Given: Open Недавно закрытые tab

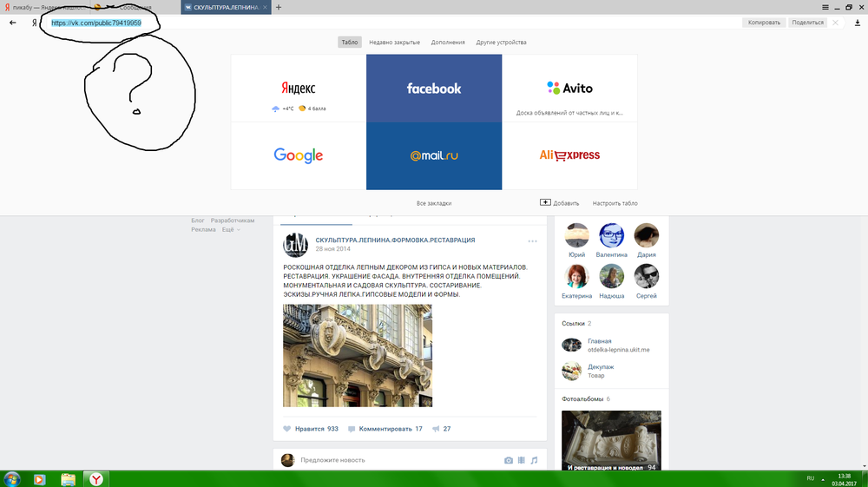Looking at the screenshot, I should coord(394,42).
